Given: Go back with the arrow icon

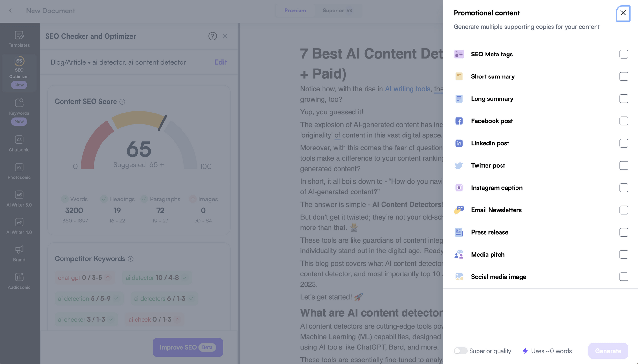Looking at the screenshot, I should point(11,11).
